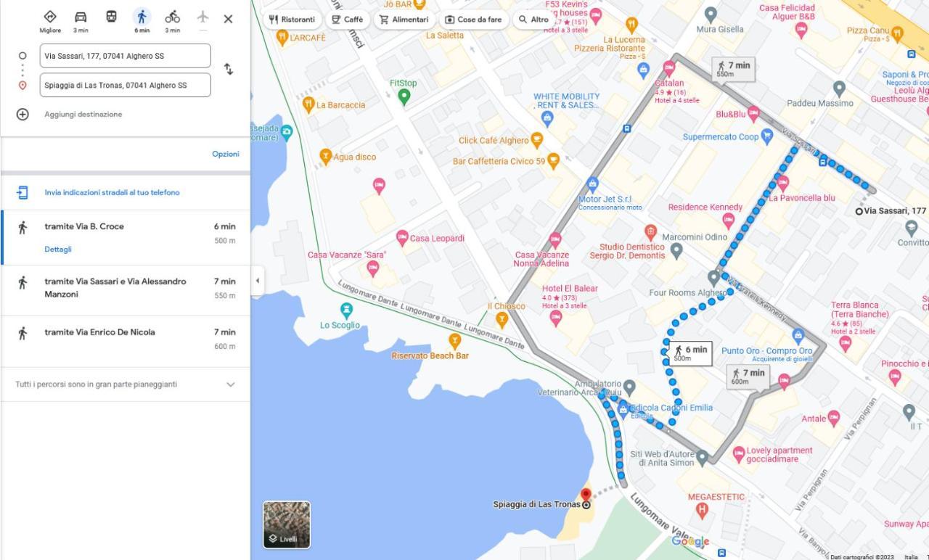
Task: Click the Riservato Beach Bar pin
Action: pyautogui.click(x=455, y=339)
